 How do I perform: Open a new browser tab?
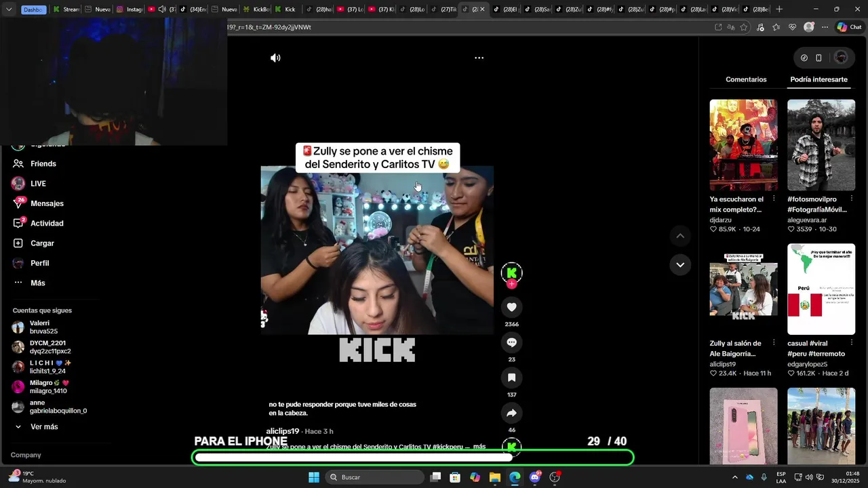point(779,9)
